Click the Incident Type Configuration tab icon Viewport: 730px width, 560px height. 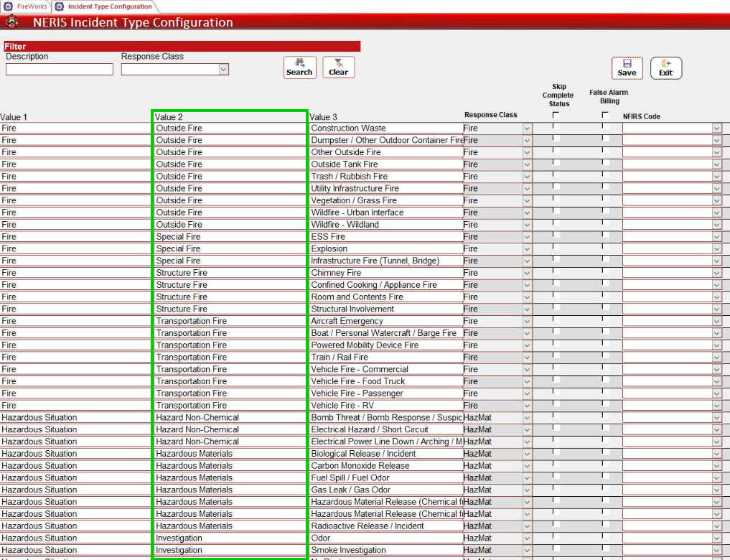[60, 6]
